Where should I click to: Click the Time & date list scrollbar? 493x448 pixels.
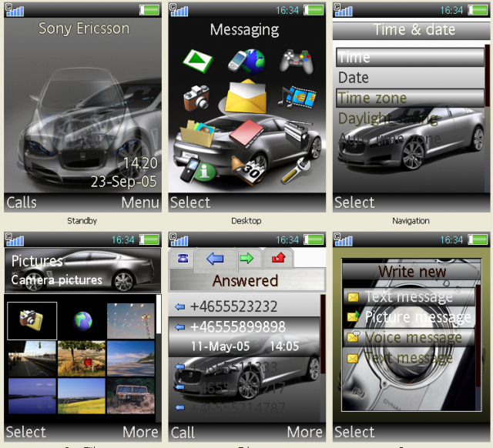pos(487,118)
